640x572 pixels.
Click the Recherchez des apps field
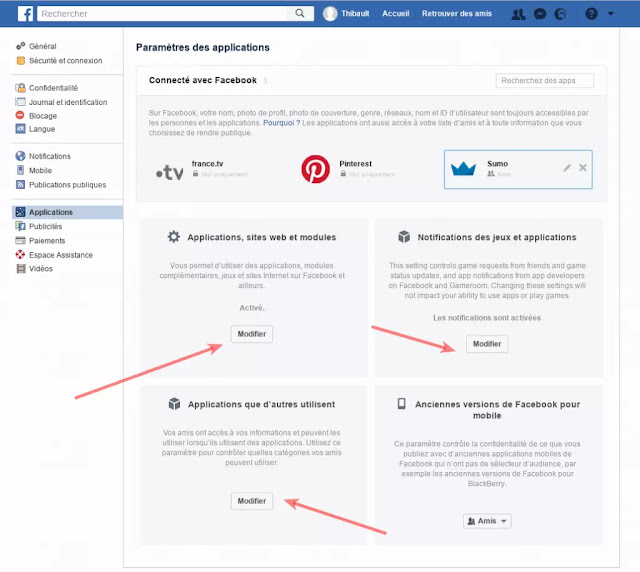544,80
